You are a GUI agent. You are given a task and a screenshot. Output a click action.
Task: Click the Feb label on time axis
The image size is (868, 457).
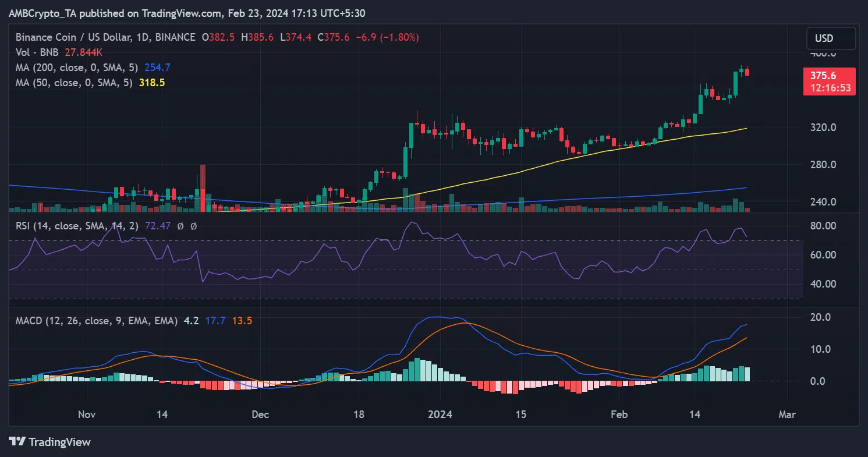click(619, 415)
